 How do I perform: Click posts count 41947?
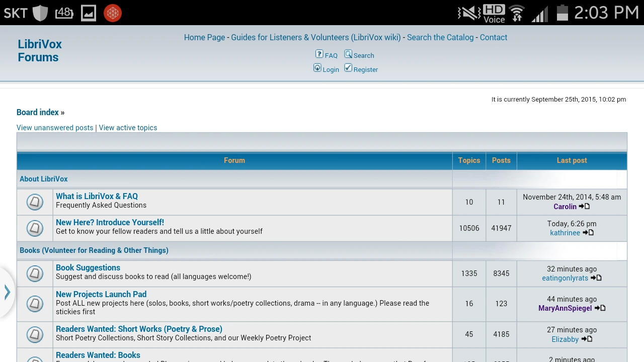(501, 228)
